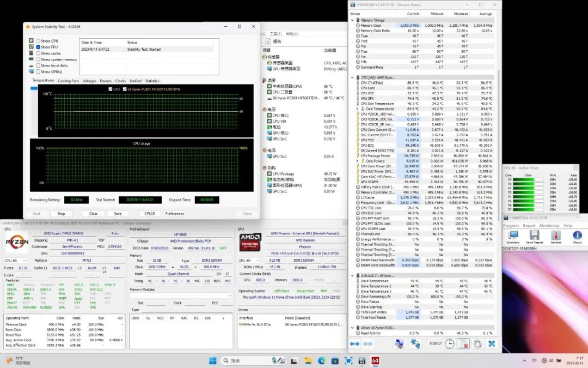The height and width of the screenshot is (368, 588).
Task: Switch to the Cooling Fans tab
Action: [68, 81]
